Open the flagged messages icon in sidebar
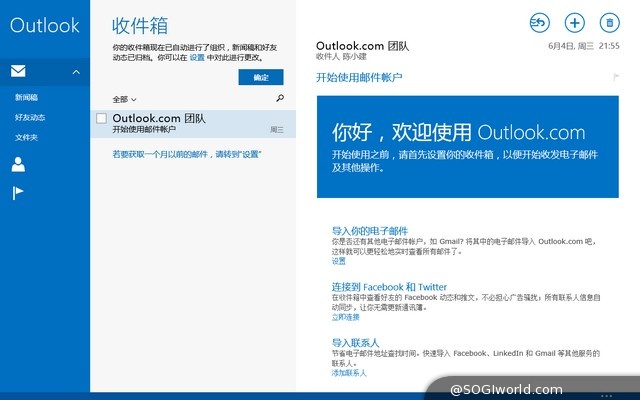This screenshot has height=400, width=640. pos(18,193)
